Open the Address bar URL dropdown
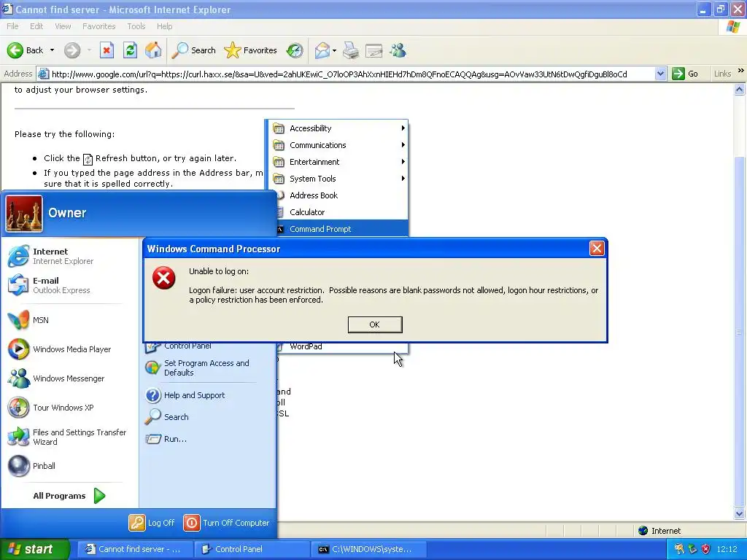Image resolution: width=747 pixels, height=560 pixels. point(659,74)
